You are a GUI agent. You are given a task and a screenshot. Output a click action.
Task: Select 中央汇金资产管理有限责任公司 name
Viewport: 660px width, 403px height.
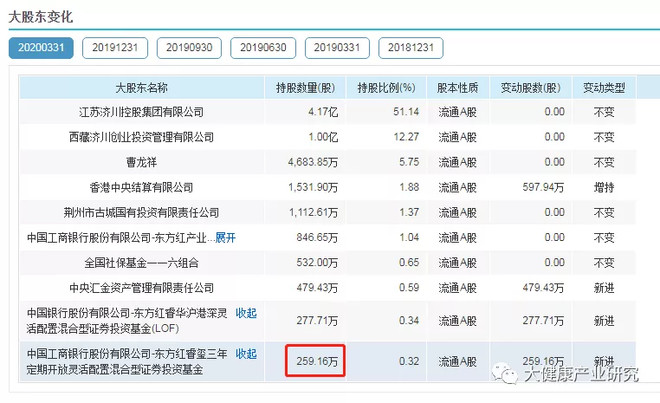coord(141,288)
